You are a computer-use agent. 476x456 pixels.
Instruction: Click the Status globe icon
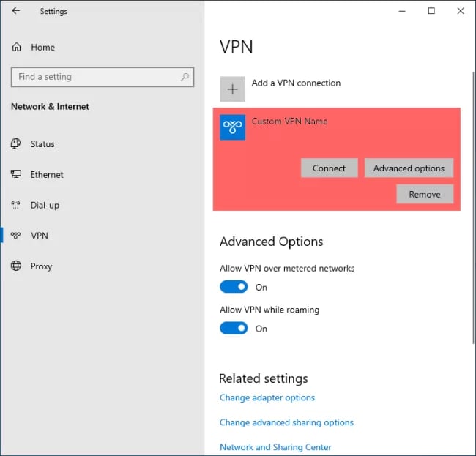(16, 143)
